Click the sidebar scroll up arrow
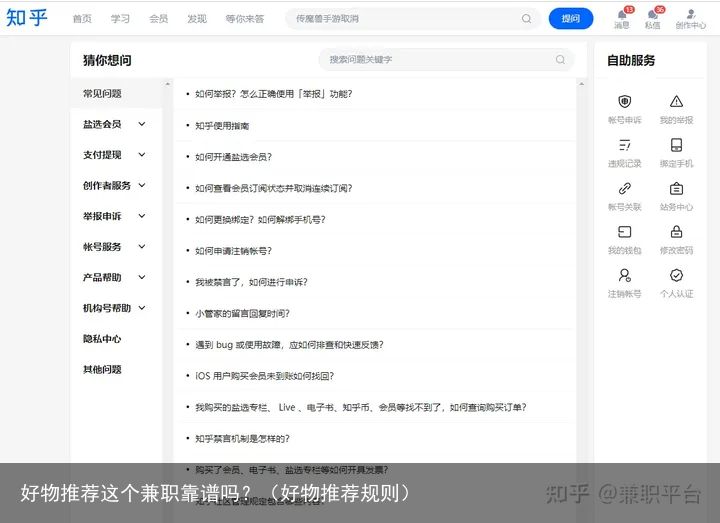 click(x=168, y=84)
